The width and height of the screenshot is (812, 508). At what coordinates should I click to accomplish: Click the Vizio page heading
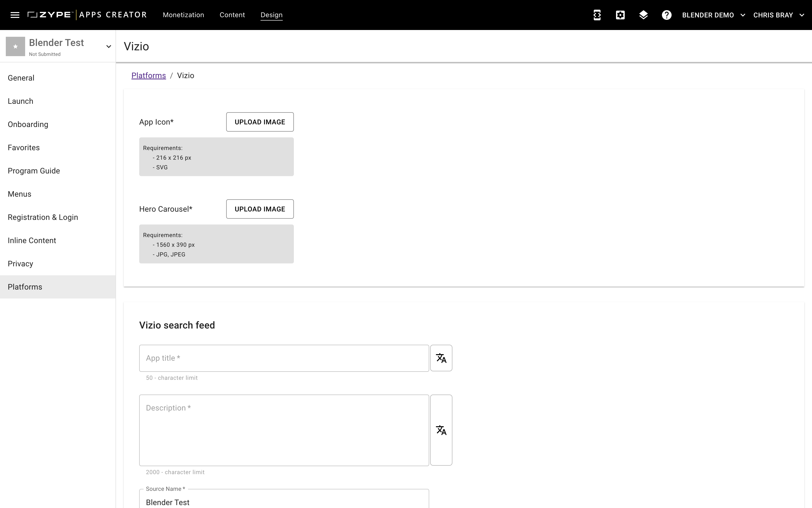point(136,46)
